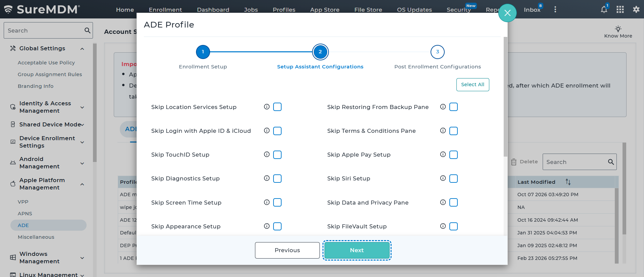
Task: Go to the App Store menu
Action: (x=325, y=10)
